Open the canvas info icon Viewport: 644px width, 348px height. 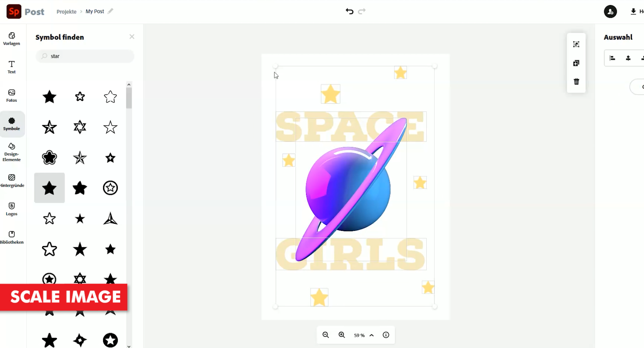(x=386, y=335)
